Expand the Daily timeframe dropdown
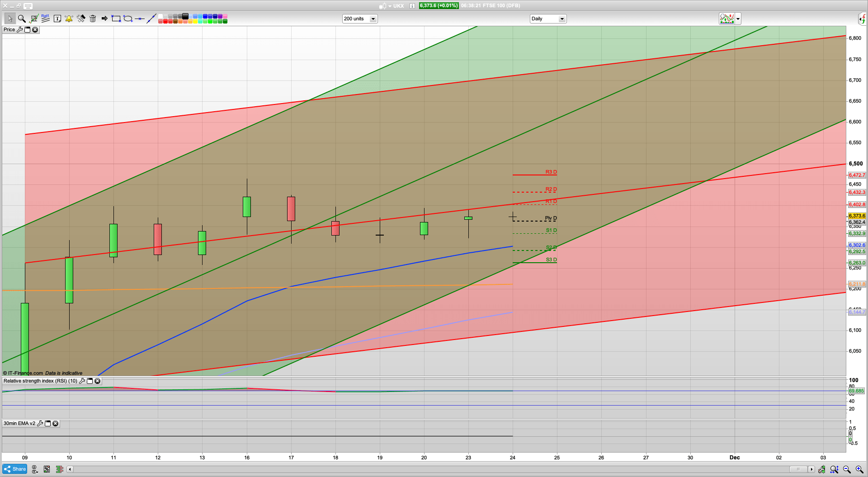Image resolution: width=868 pixels, height=477 pixels. [x=562, y=19]
